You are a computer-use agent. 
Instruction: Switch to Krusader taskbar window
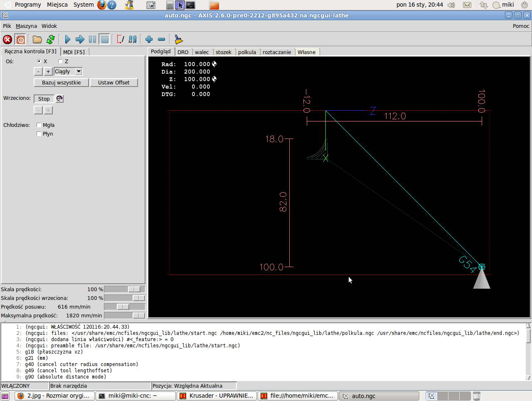[x=217, y=396]
